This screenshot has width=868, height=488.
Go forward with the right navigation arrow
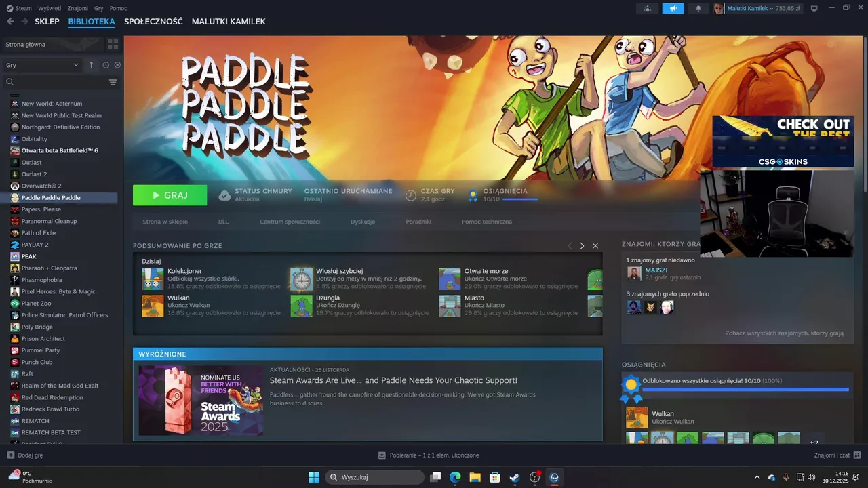click(24, 22)
